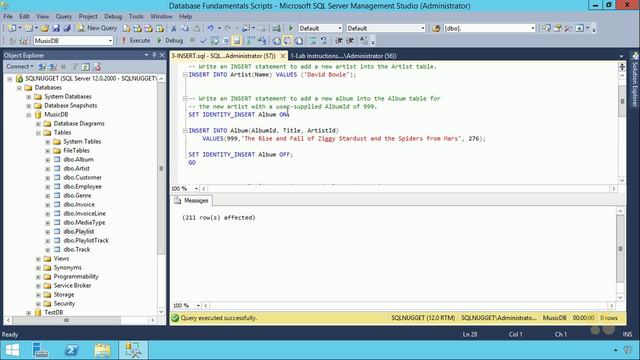Expand System Databases folder
This screenshot has height=360, width=640.
[29, 97]
